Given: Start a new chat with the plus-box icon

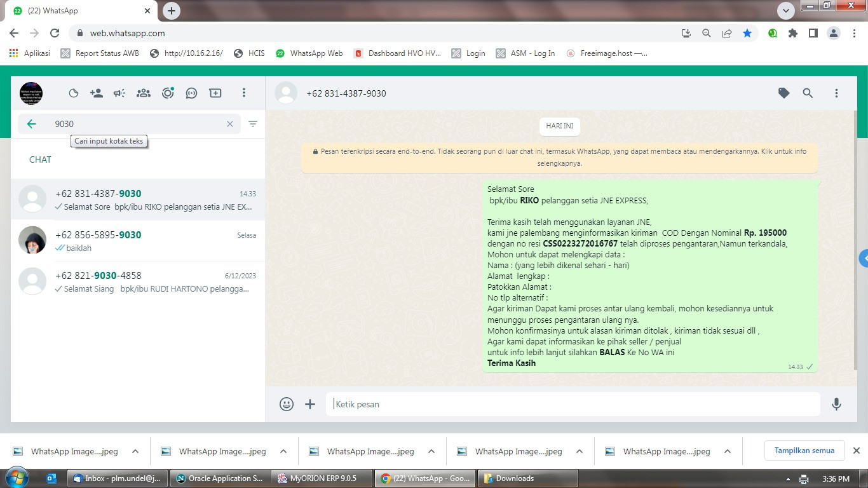Looking at the screenshot, I should [x=215, y=93].
